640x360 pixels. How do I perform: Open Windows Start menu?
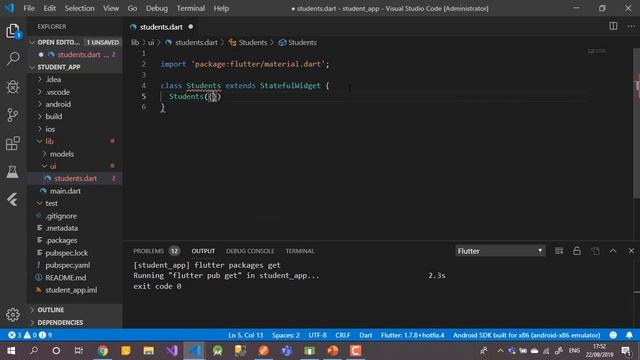click(11, 351)
